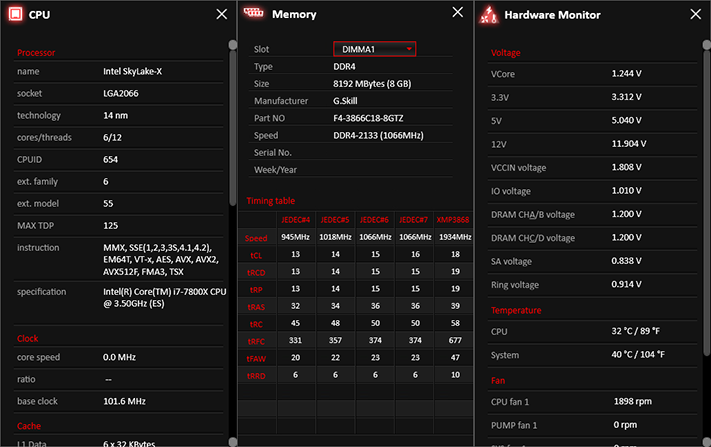Click the tFAW row label

(x=256, y=359)
